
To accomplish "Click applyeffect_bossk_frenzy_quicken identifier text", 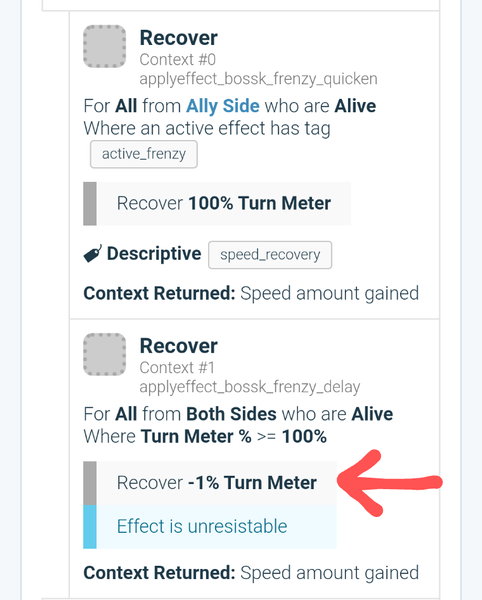I will pyautogui.click(x=259, y=79).
